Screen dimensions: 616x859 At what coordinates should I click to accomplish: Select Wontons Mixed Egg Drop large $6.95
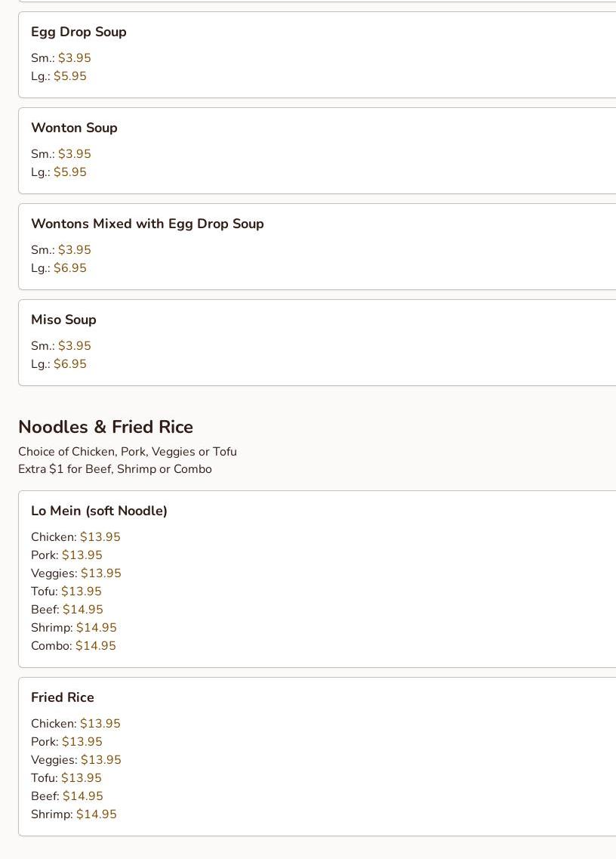[x=69, y=268]
